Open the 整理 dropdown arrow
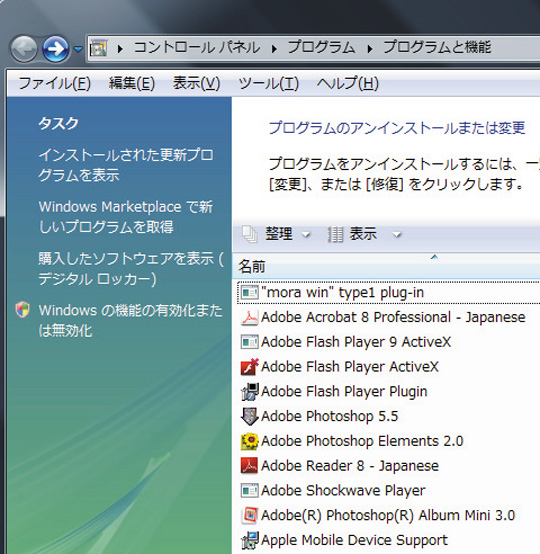The image size is (540, 554). [306, 235]
